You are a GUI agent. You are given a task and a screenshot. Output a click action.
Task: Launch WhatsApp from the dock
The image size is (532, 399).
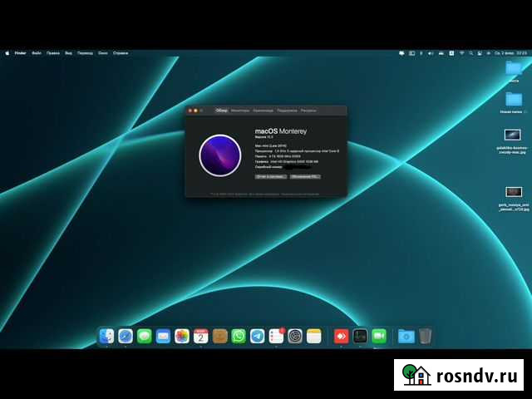(239, 336)
